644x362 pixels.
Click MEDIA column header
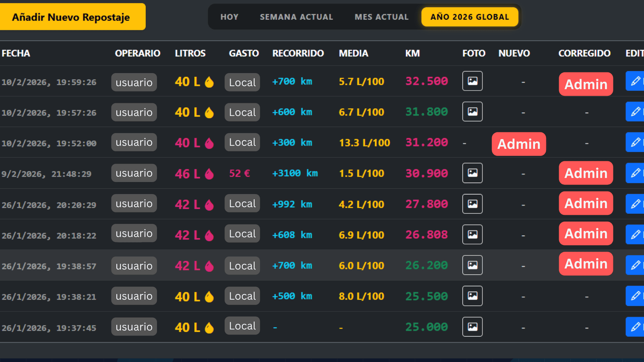pos(354,53)
